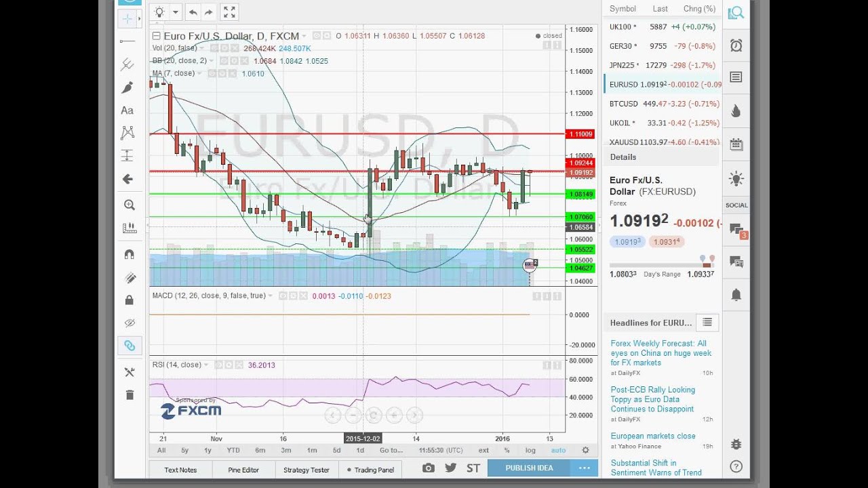Viewport: 868px width, 488px height.
Task: Open BB (20, close, 2) indicator dropdown
Action: coord(211,61)
